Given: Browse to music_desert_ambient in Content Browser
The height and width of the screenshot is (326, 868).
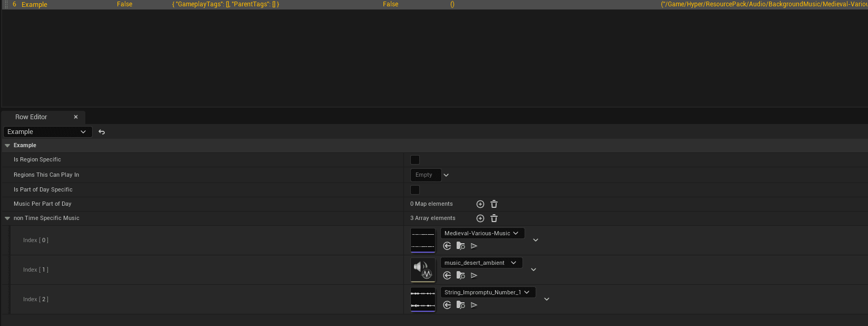Looking at the screenshot, I should [x=461, y=275].
